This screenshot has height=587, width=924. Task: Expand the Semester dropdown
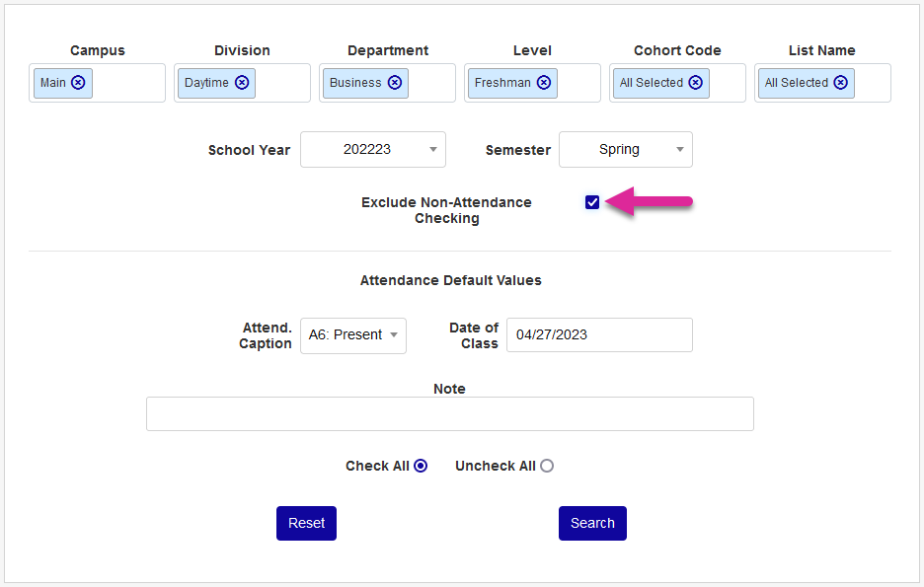[x=626, y=150]
